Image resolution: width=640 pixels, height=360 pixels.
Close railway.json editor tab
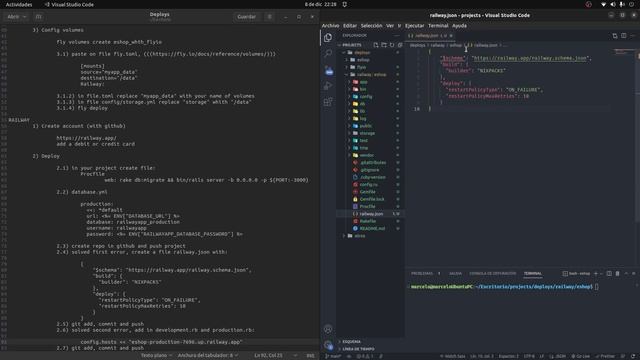point(451,36)
